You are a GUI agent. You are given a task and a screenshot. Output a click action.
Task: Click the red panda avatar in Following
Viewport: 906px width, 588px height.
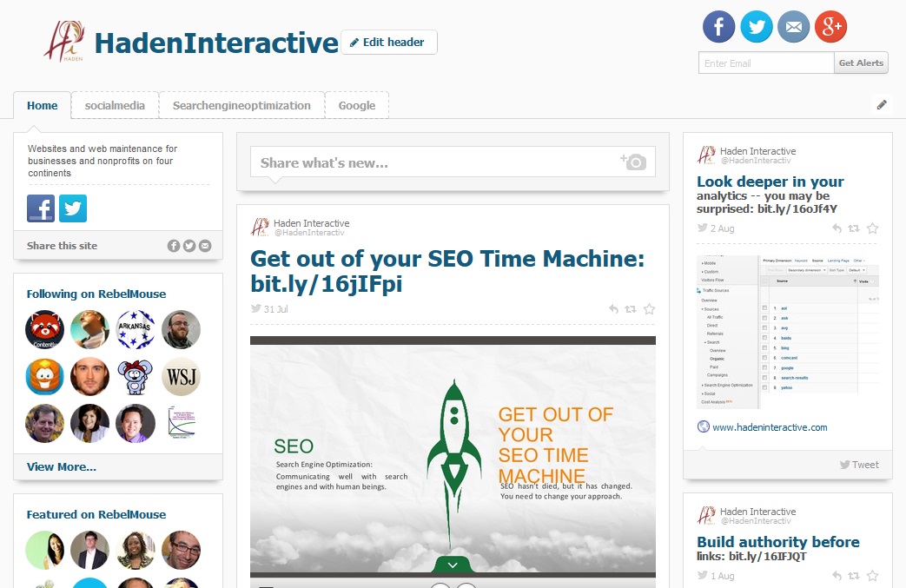pos(45,330)
